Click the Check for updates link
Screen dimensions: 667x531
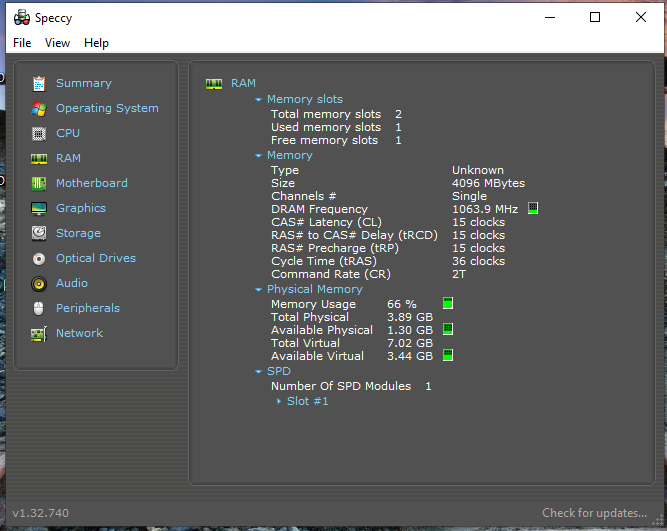point(594,513)
